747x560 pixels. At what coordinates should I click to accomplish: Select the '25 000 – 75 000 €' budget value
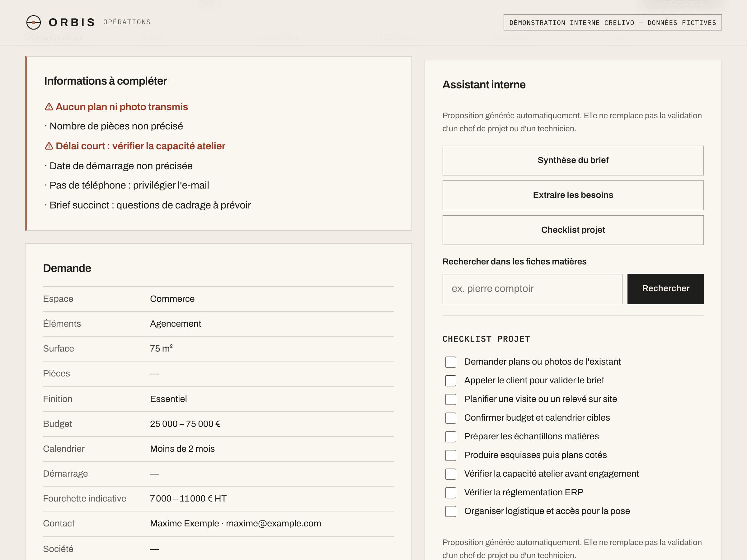[185, 424]
